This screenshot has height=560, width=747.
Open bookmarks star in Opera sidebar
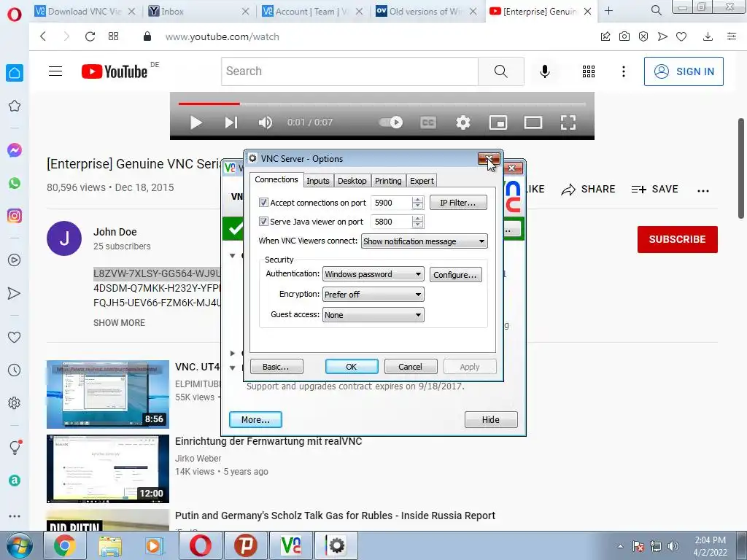coord(15,106)
